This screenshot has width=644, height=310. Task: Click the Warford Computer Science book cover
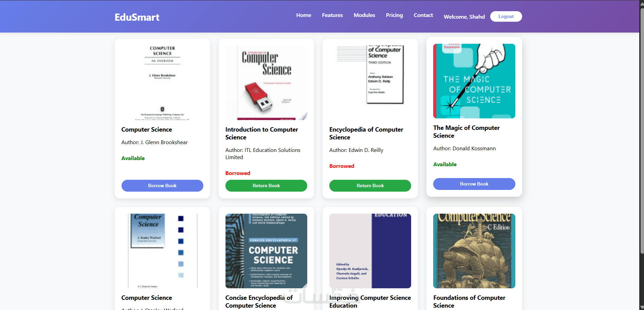(162, 251)
